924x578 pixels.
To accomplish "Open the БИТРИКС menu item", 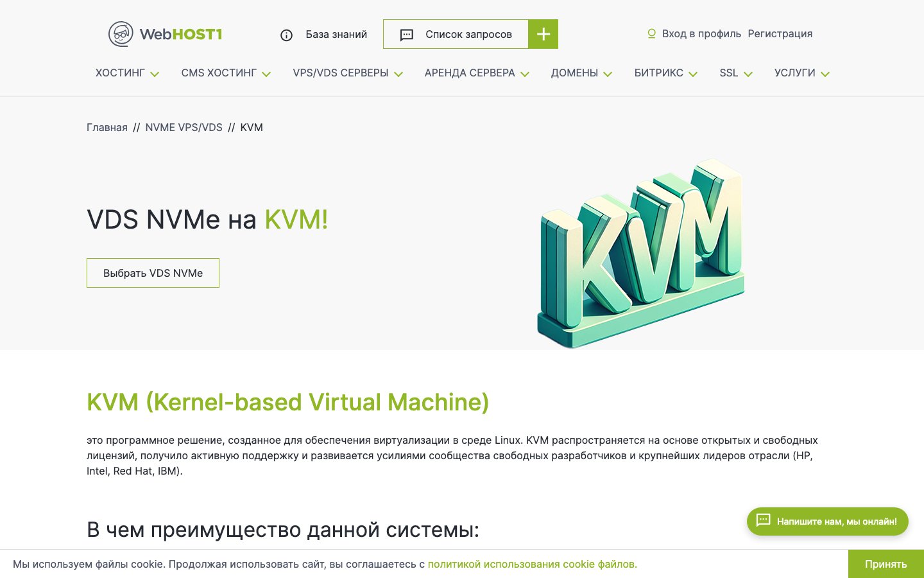I will click(659, 73).
